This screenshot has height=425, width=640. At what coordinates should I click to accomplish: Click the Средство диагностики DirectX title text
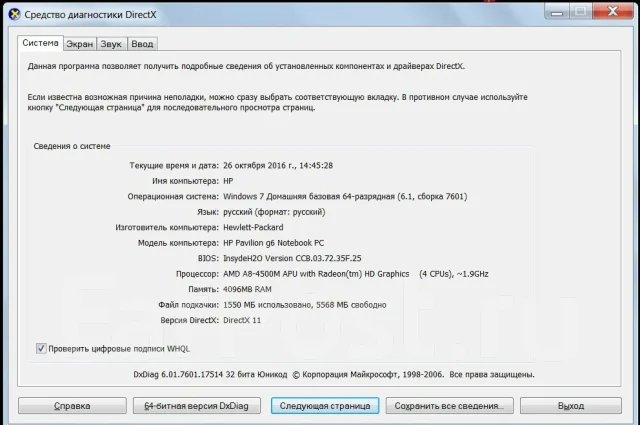point(90,15)
